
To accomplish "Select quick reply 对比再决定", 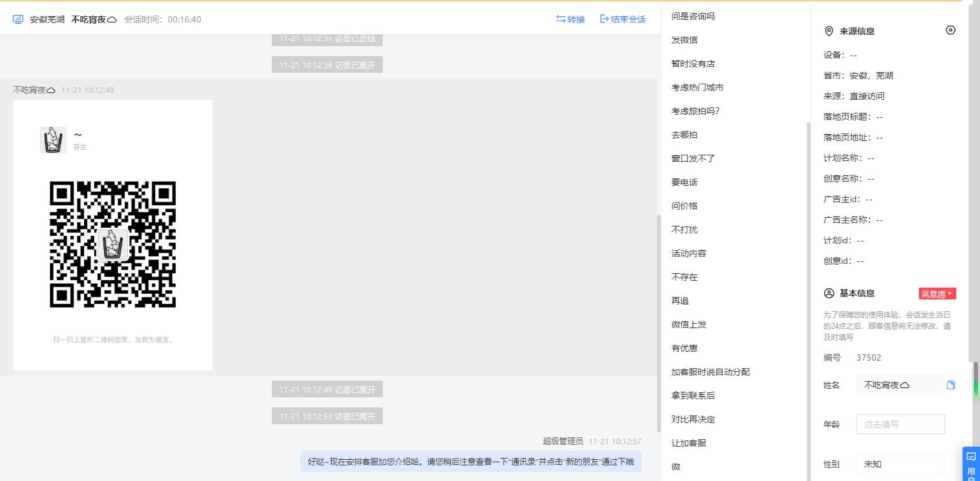I will 693,419.
